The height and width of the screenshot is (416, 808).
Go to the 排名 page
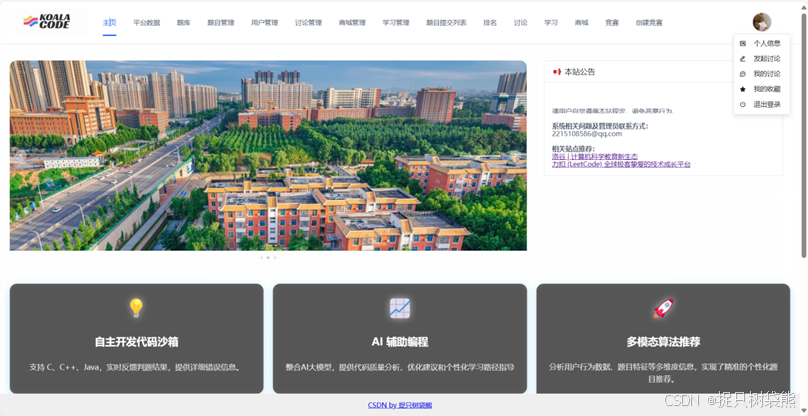tap(490, 23)
